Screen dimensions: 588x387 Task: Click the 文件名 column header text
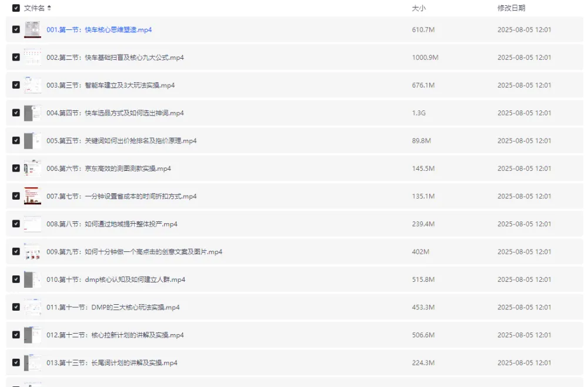(x=34, y=8)
